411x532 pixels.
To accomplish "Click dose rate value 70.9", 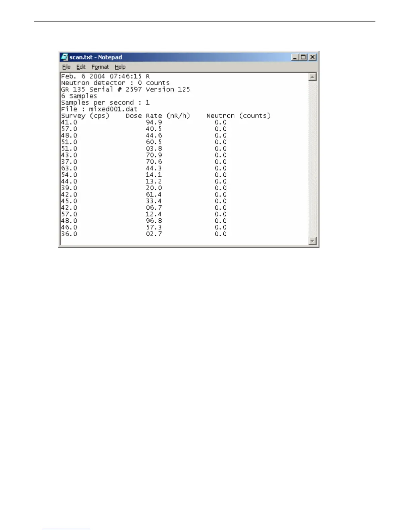I will 154,155.
